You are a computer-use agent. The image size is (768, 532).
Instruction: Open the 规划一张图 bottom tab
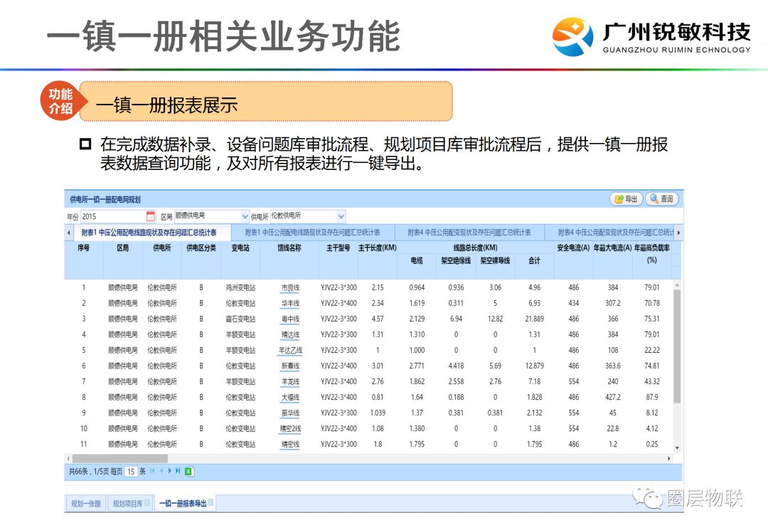click(x=86, y=503)
